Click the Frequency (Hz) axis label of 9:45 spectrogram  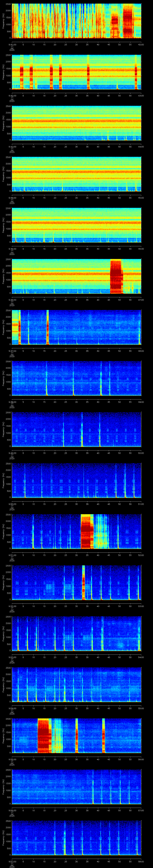pyautogui.click(x=3, y=225)
